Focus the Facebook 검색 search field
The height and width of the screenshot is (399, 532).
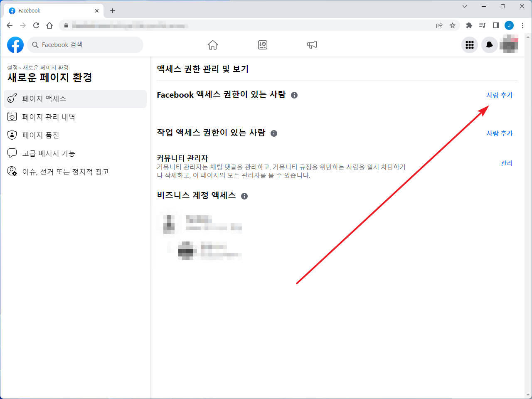tap(85, 45)
